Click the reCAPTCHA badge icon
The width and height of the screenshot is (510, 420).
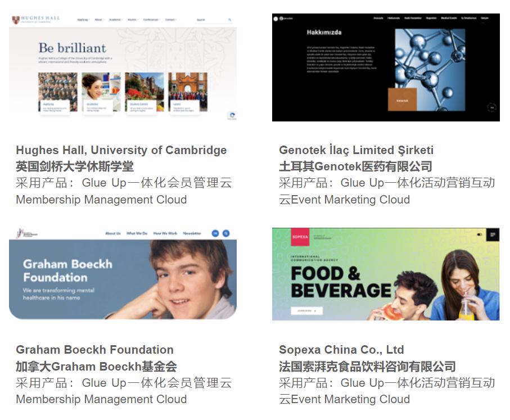coord(232,115)
